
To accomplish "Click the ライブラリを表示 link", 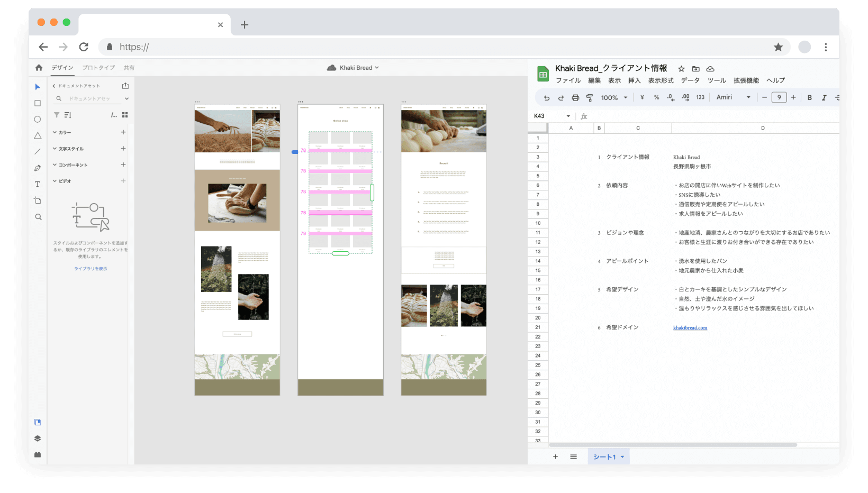I will coord(91,269).
